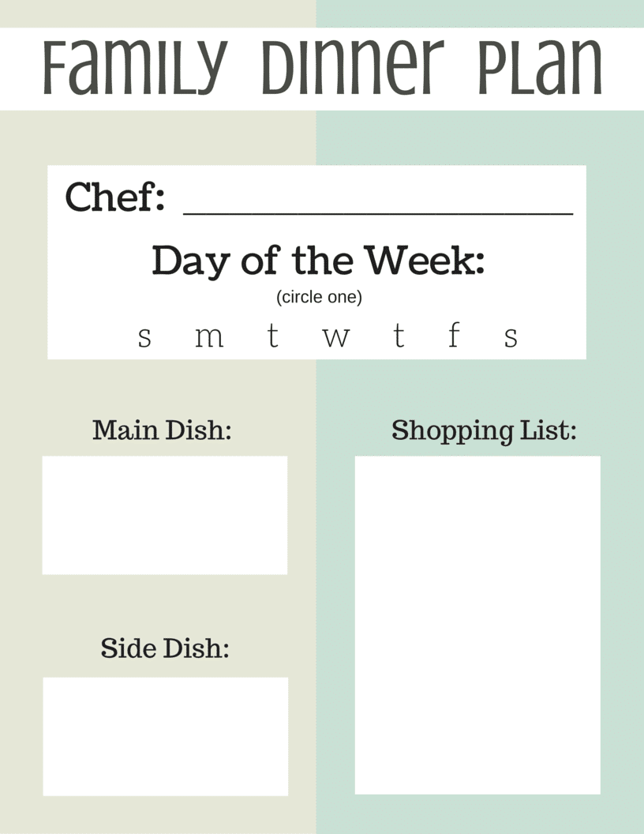The height and width of the screenshot is (834, 644).
Task: Click the 'Main Dish:' label
Action: pyautogui.click(x=162, y=430)
